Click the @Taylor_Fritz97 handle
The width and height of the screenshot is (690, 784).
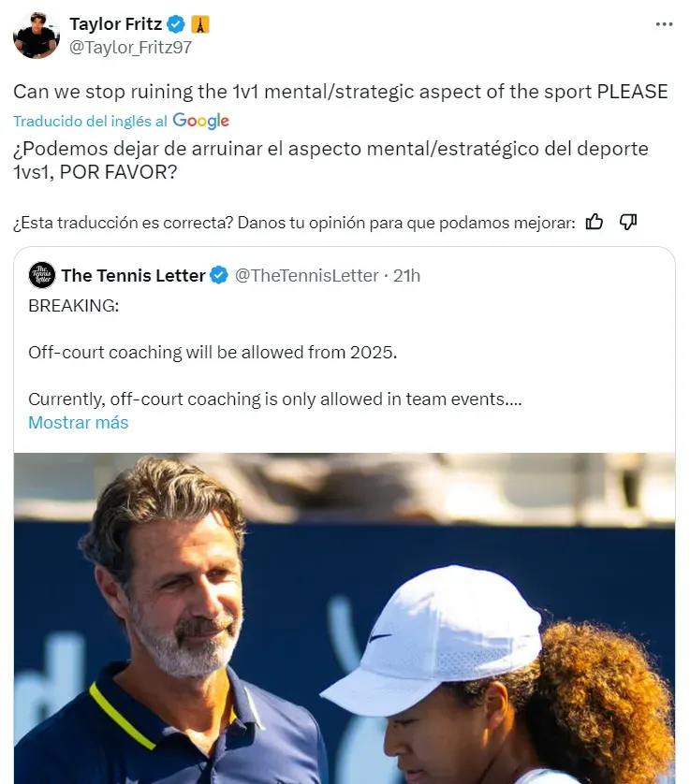click(x=130, y=47)
